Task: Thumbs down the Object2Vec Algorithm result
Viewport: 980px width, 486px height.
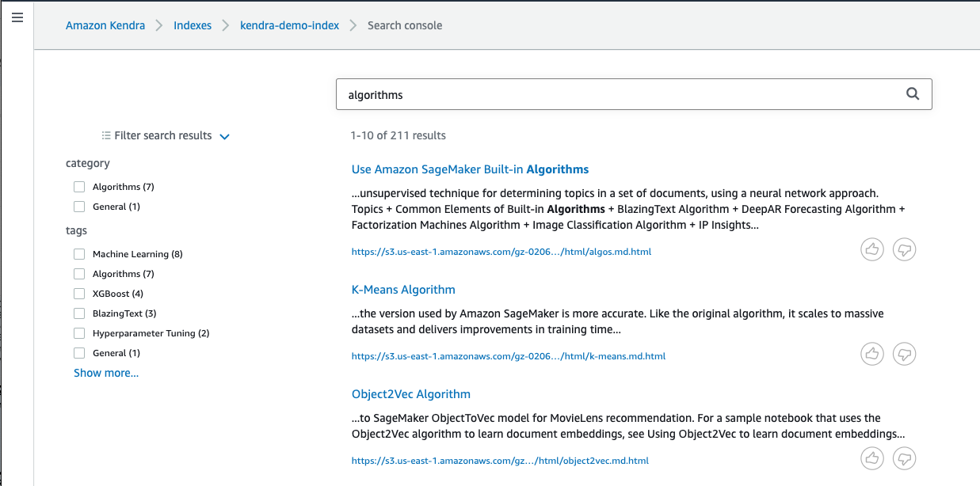Action: pyautogui.click(x=904, y=458)
